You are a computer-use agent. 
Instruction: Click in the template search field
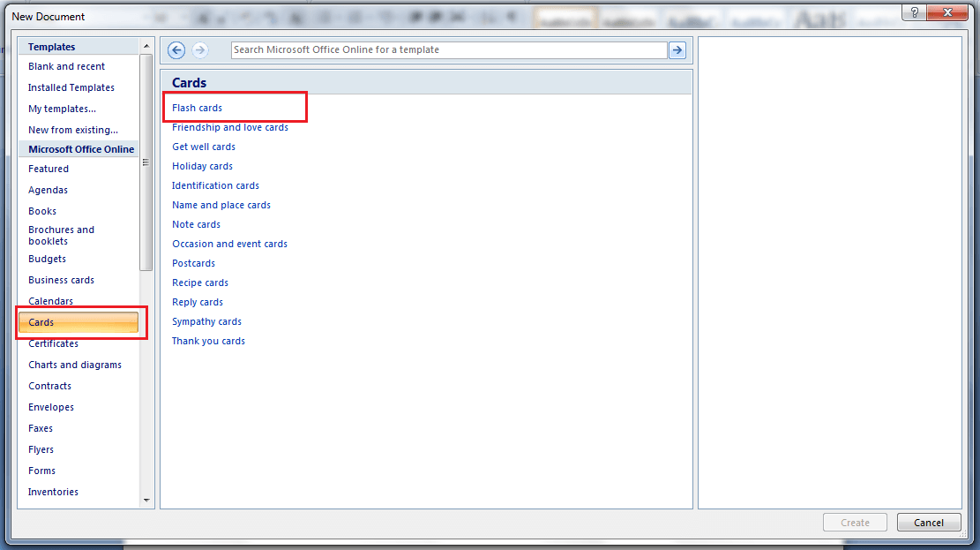pos(448,50)
